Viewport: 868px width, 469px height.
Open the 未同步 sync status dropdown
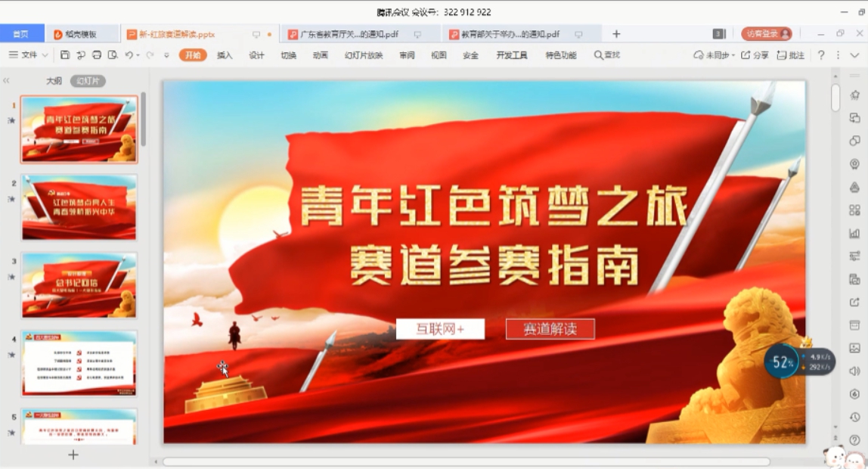point(714,54)
